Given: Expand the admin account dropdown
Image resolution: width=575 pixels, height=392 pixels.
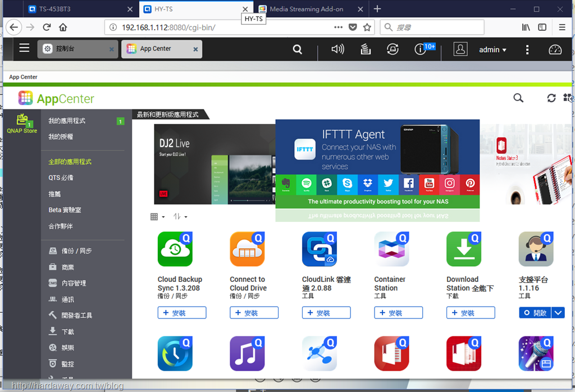Looking at the screenshot, I should [492, 50].
